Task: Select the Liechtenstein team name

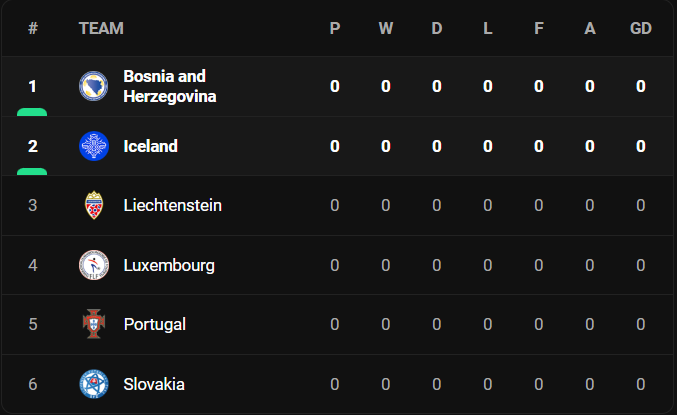Action: [x=172, y=205]
